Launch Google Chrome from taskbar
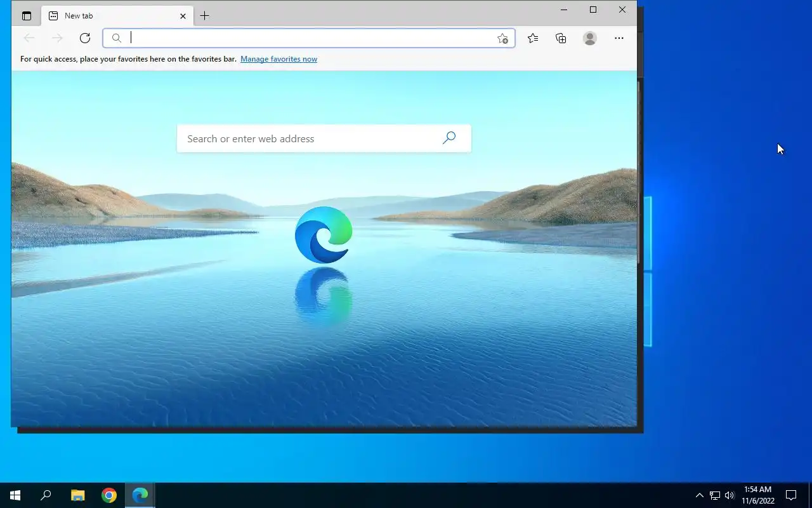This screenshot has width=812, height=508. point(109,495)
